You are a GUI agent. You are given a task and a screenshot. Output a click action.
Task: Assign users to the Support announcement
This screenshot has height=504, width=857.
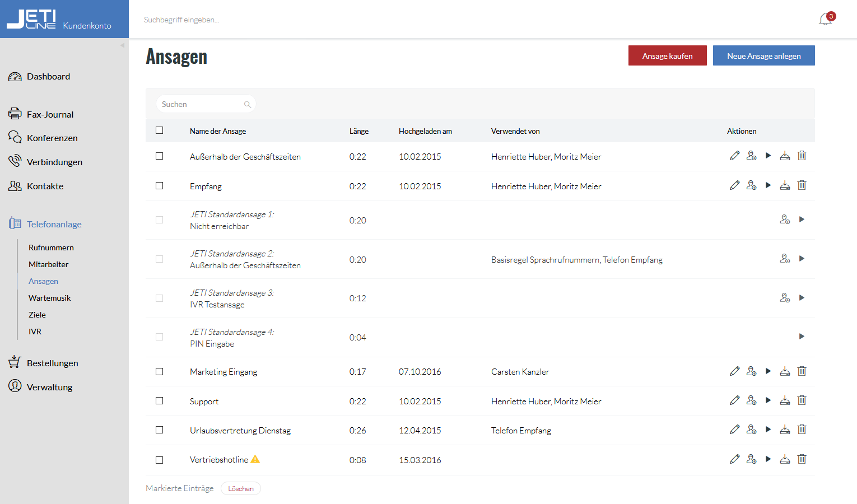click(752, 400)
